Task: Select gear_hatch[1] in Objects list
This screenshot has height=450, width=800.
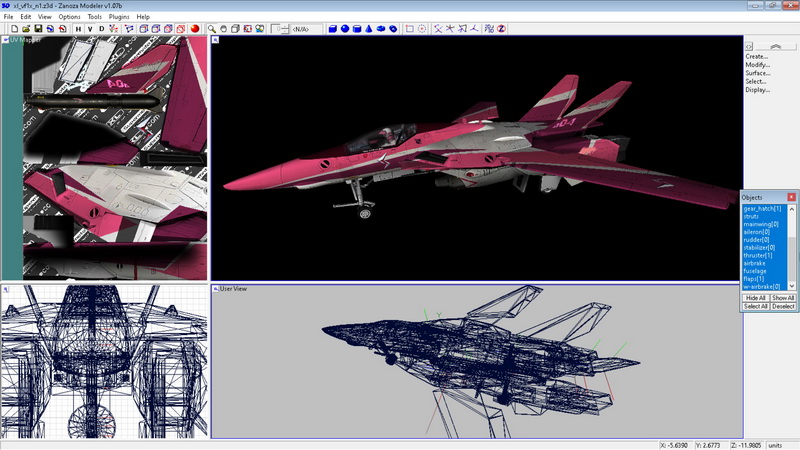Action: pyautogui.click(x=765, y=209)
